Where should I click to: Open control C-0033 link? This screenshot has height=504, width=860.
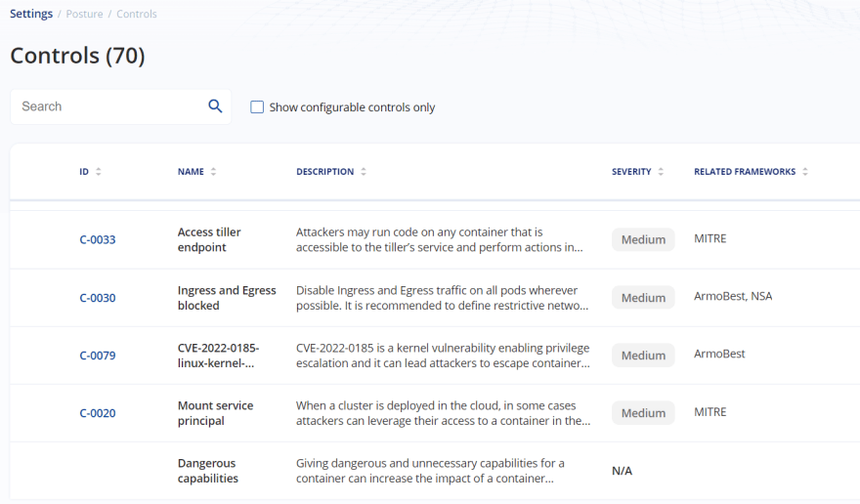98,239
